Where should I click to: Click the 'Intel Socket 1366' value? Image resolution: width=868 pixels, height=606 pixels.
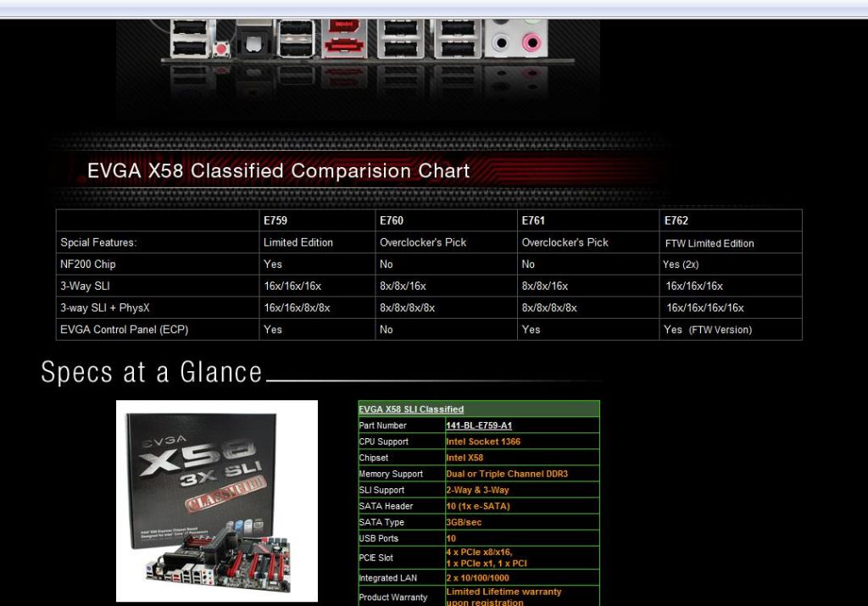[483, 442]
